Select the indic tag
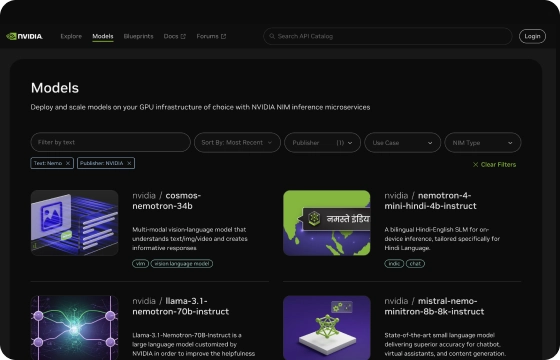The image size is (560, 360). coord(394,264)
